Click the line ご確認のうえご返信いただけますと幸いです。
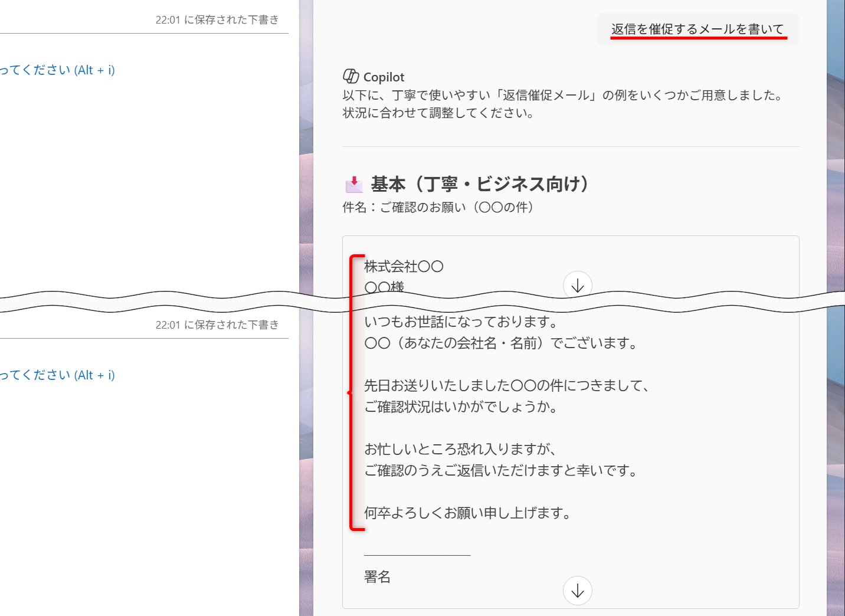845x616 pixels. coord(502,471)
